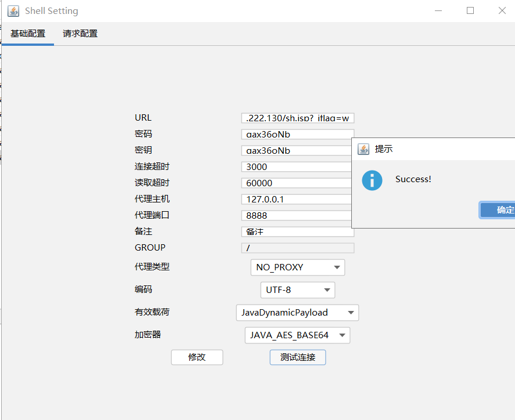Click the Success! message text
515x420 pixels.
pos(413,179)
